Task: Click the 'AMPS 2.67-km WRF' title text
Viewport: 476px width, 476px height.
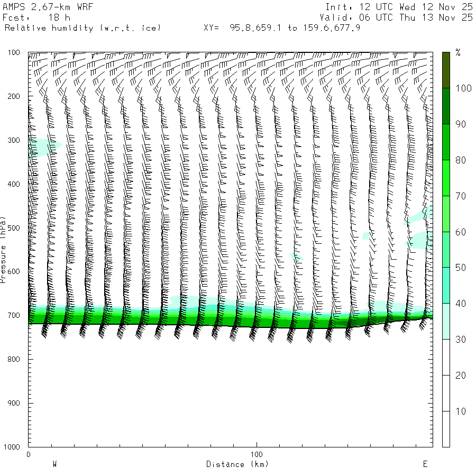Action: coord(40,7)
